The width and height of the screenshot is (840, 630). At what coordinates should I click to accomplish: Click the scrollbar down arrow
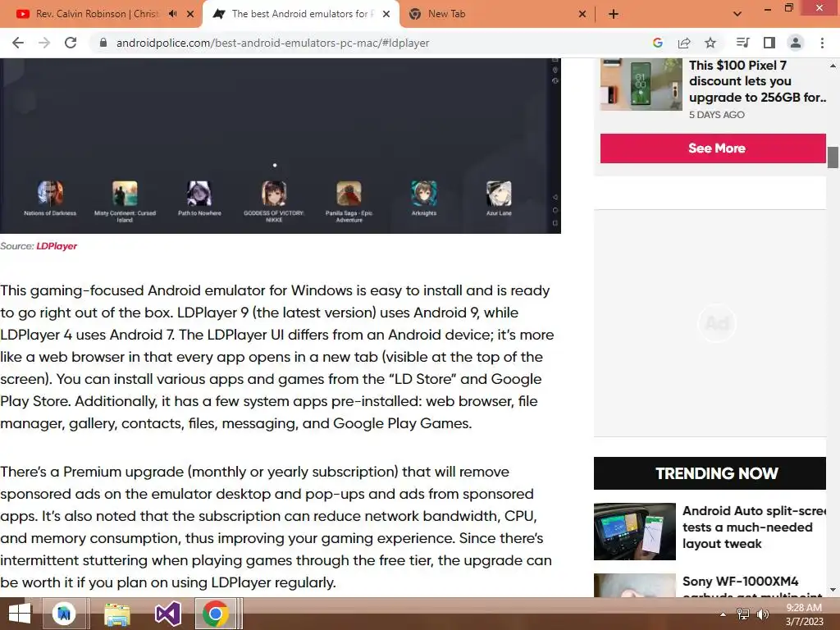[x=833, y=590]
